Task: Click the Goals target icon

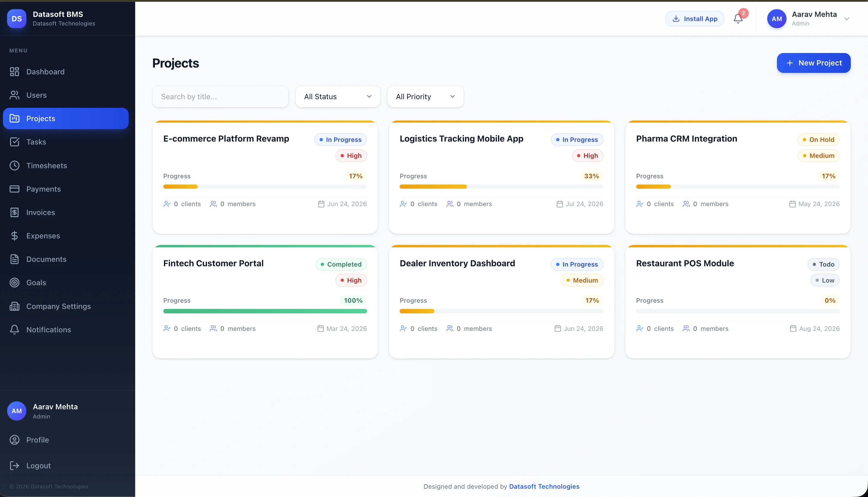Action: (15, 283)
